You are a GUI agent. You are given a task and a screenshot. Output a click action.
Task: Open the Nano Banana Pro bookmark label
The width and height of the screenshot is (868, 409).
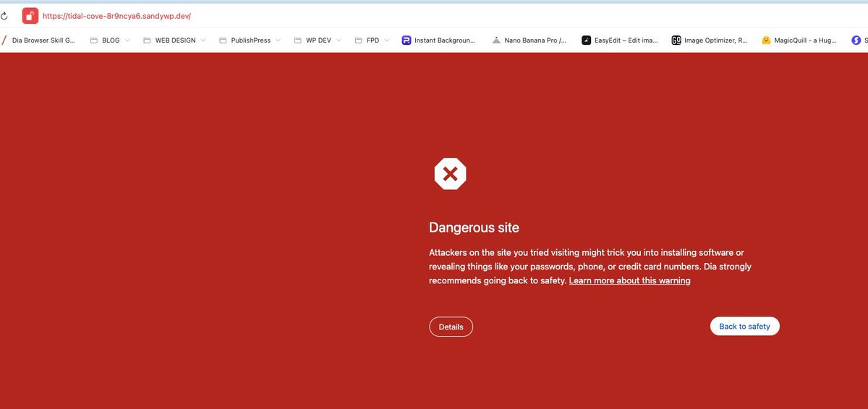535,40
